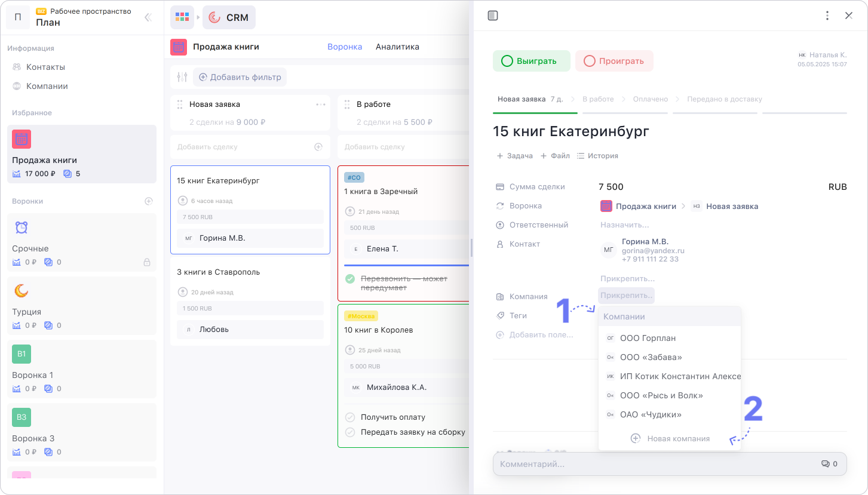Click plus icon next to Воронки heading
The height and width of the screenshot is (495, 868).
tap(149, 201)
